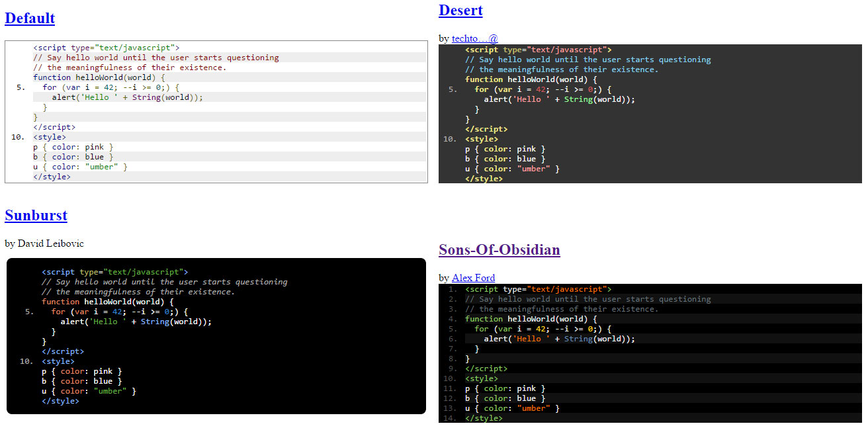Open the Desert theme heading link

(460, 10)
